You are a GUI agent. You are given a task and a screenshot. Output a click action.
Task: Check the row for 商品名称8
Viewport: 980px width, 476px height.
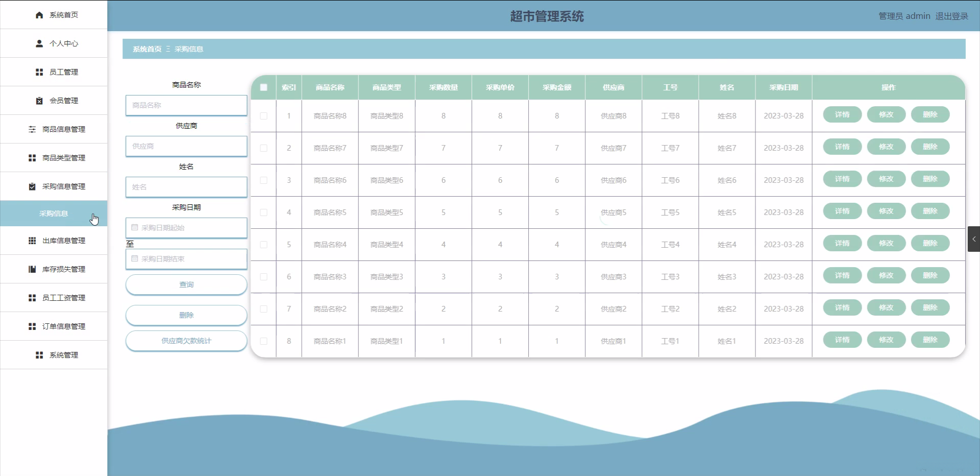[264, 116]
